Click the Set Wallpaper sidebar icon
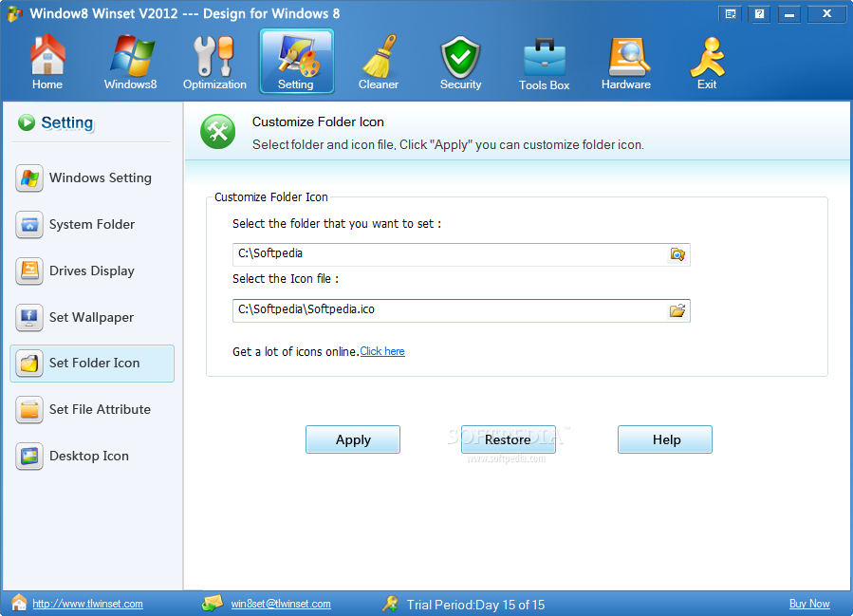The width and height of the screenshot is (853, 616). [x=29, y=317]
